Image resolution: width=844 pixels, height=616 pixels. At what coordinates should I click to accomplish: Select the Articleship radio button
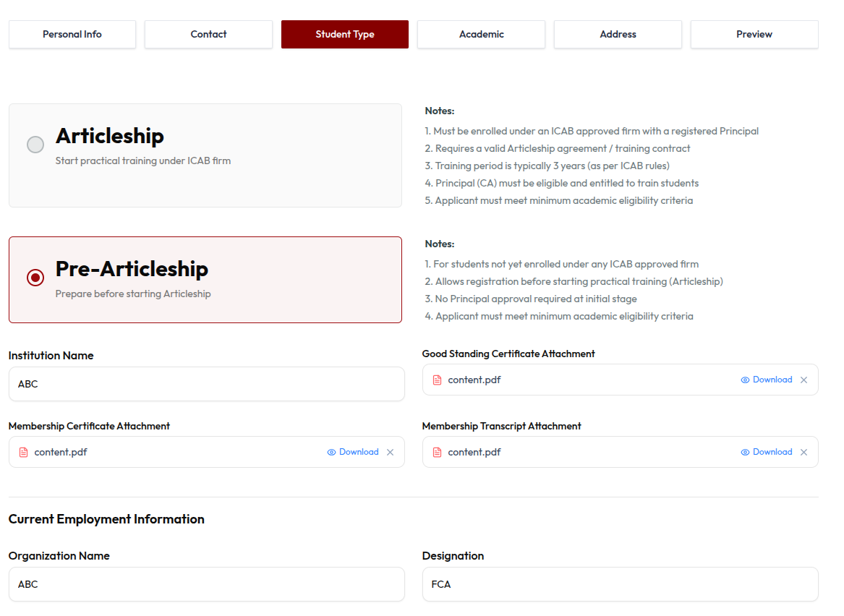[35, 144]
